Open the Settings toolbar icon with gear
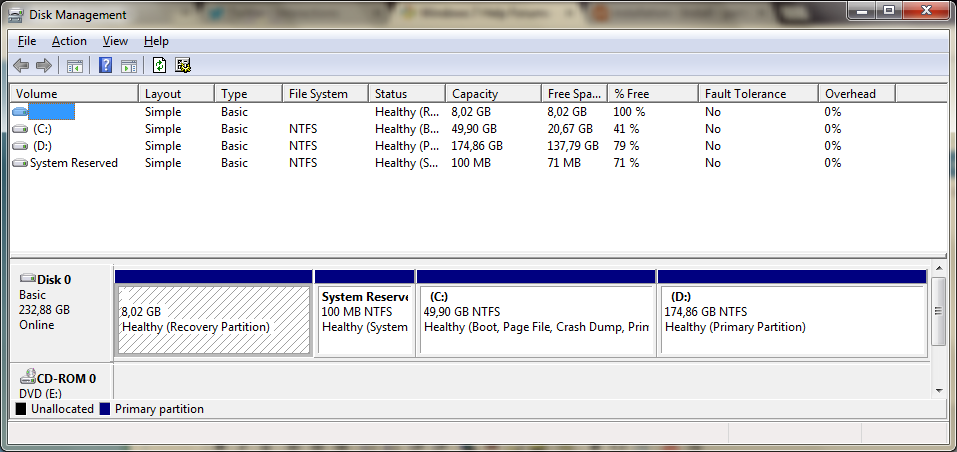Screen dimensions: 957x452 tap(183, 65)
